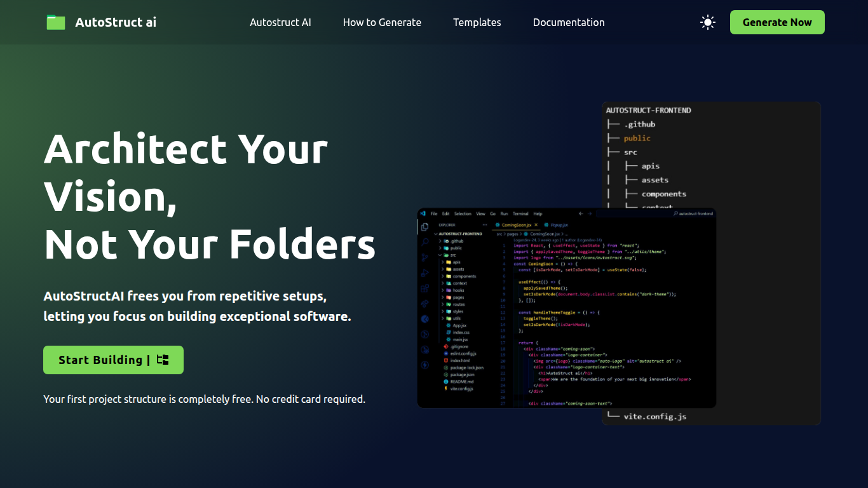
Task: Click the Start Building button
Action: (x=113, y=360)
